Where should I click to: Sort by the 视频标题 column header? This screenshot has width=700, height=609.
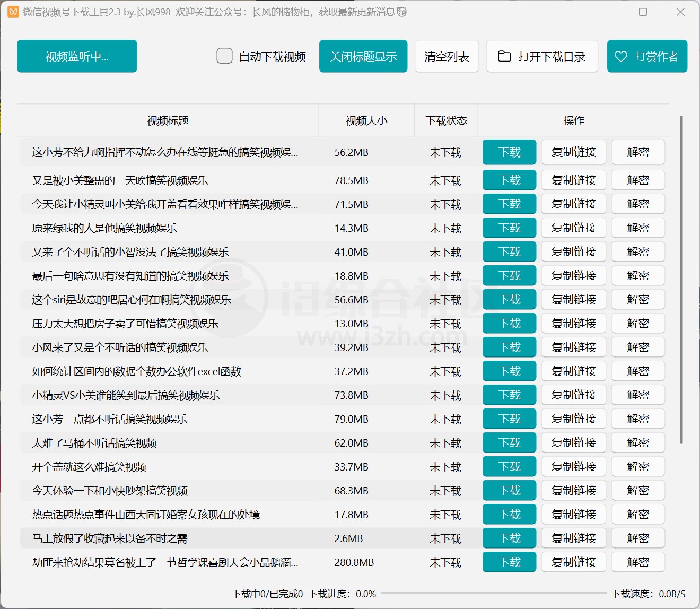(x=168, y=121)
